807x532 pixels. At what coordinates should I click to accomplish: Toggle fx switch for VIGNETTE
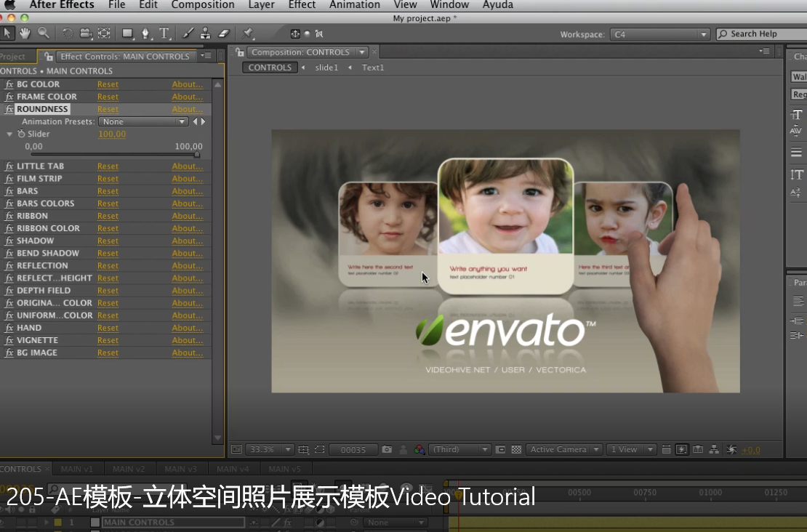click(x=9, y=340)
